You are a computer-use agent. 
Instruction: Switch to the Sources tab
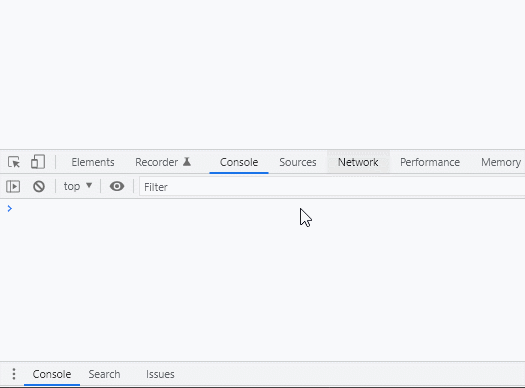point(298,162)
